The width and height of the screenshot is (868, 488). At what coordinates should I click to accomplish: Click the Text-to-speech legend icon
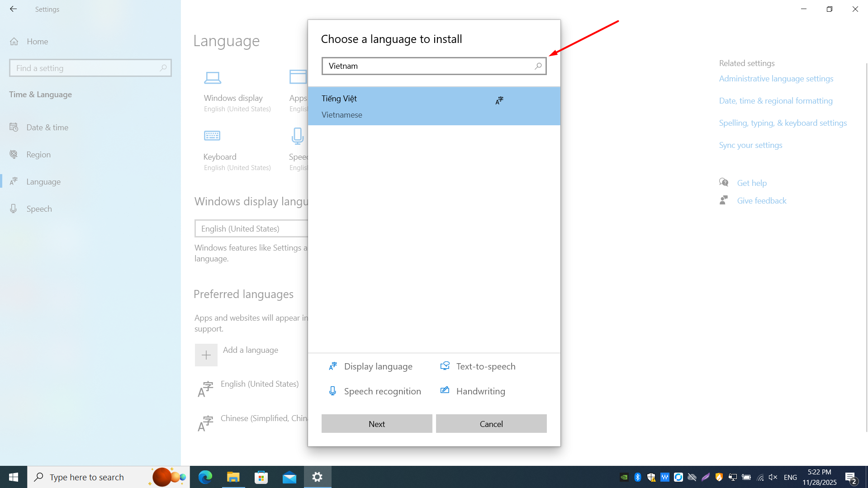point(445,366)
